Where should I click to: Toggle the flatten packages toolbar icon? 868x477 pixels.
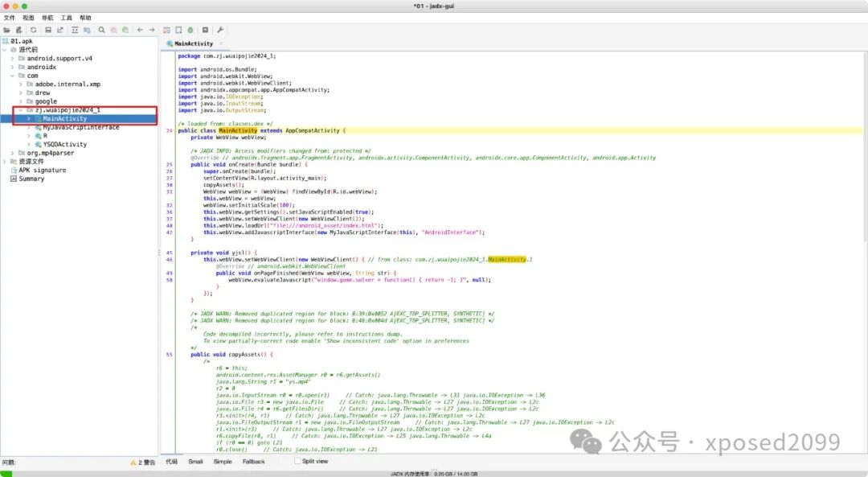(87, 30)
